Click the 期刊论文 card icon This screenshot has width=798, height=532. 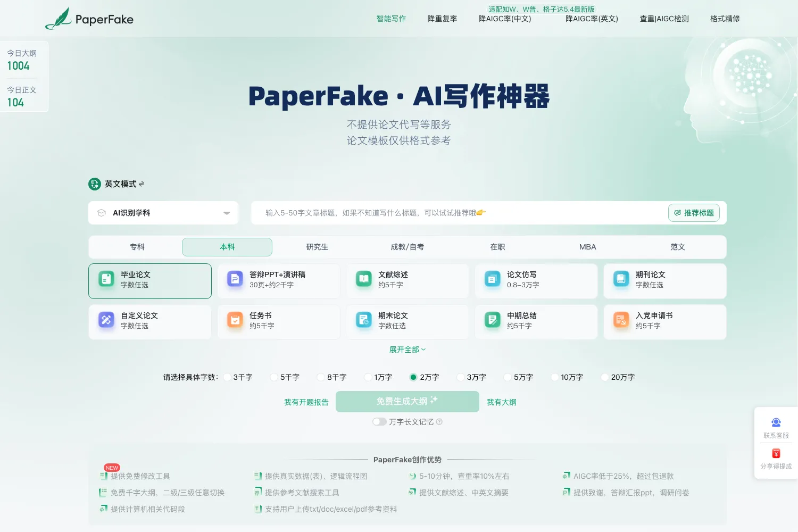(x=621, y=279)
